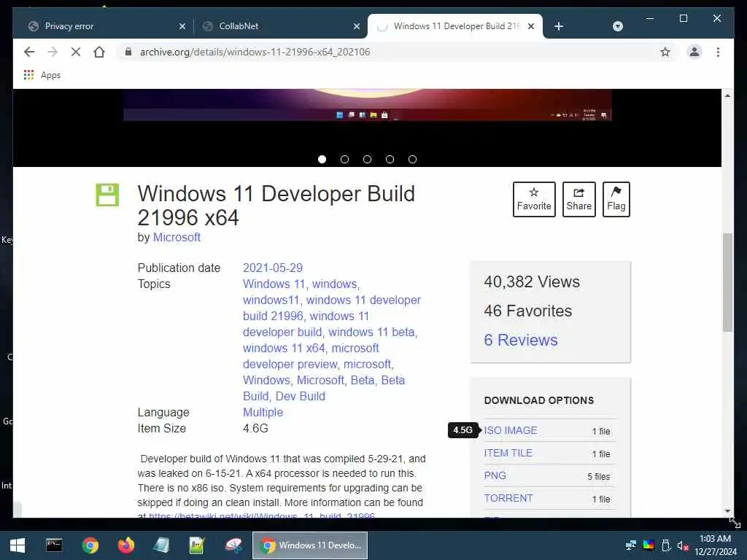Open the Microsoft creator link
The height and width of the screenshot is (560, 747).
(177, 237)
